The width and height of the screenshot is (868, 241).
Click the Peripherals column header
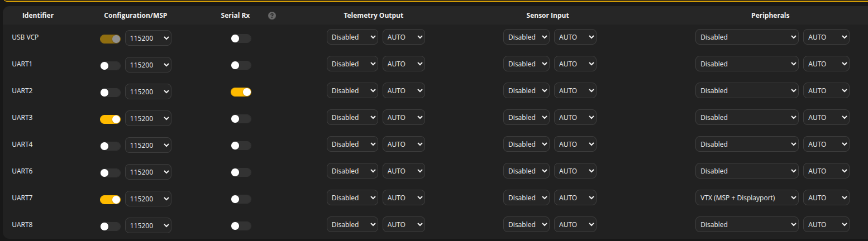click(x=770, y=16)
